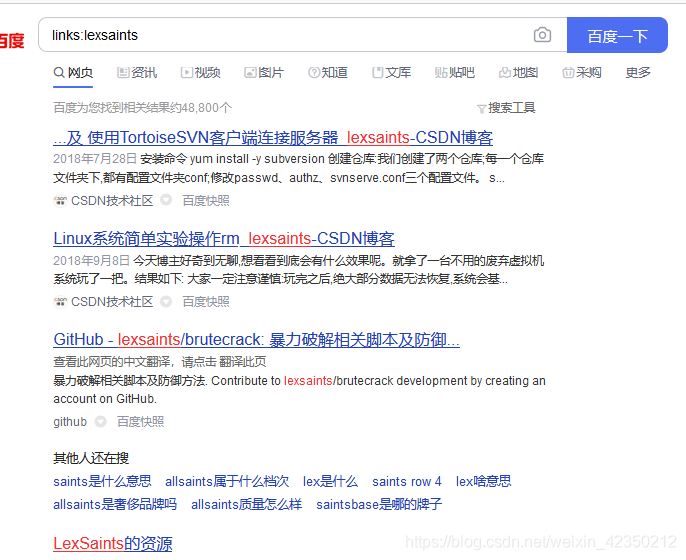The width and height of the screenshot is (686, 560).
Task: Click CSDN技术社区 source under second result
Action: tap(112, 301)
